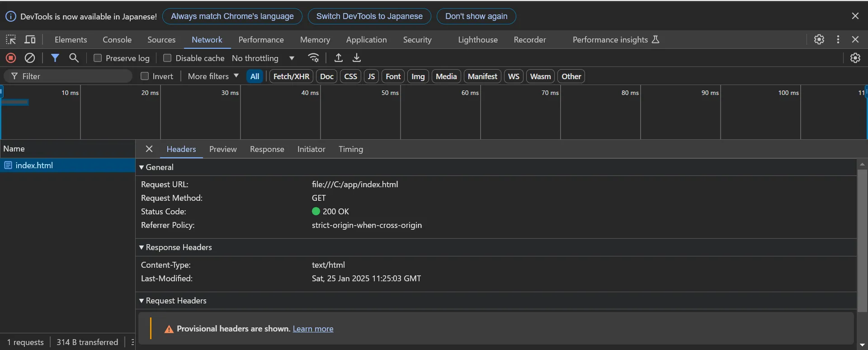Show the Timing sub-tab
Screen dimensions: 868x350
(x=351, y=149)
